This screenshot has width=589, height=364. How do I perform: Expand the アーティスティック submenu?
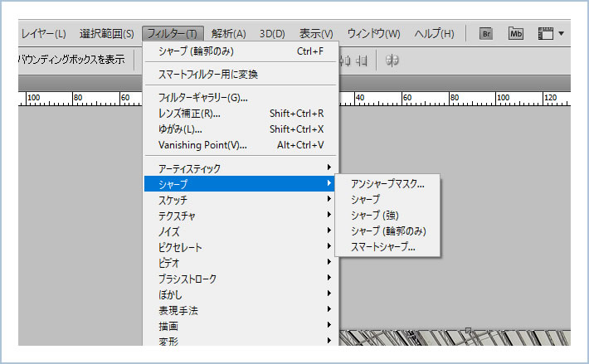pyautogui.click(x=241, y=168)
